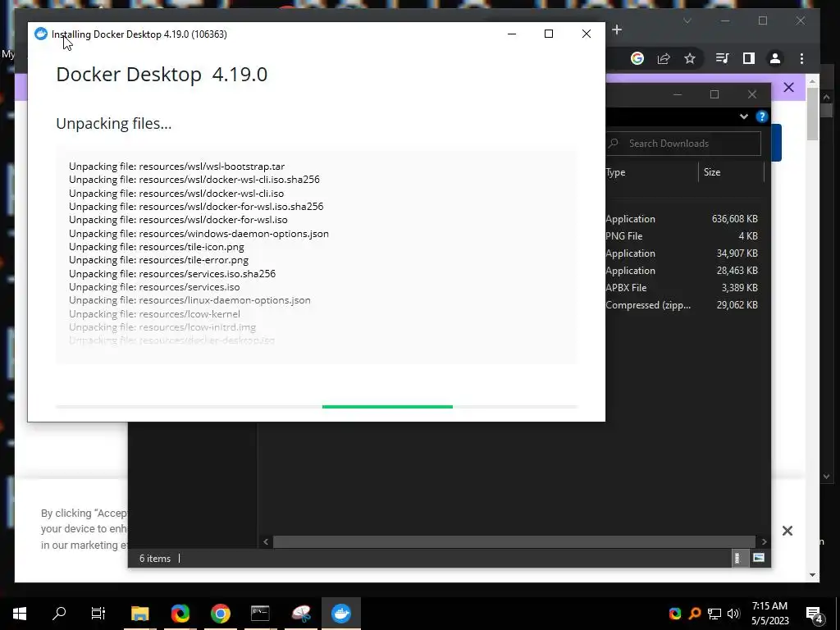Click the "Unpacking files..." heading
The width and height of the screenshot is (840, 630).
pos(113,124)
